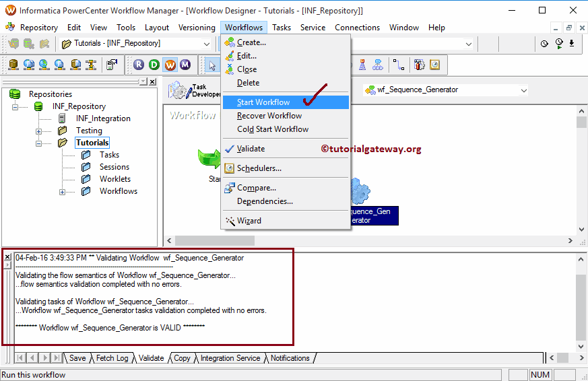Click the yellow down-arrow loader connection icon
The width and height of the screenshot is (588, 381).
point(91,65)
